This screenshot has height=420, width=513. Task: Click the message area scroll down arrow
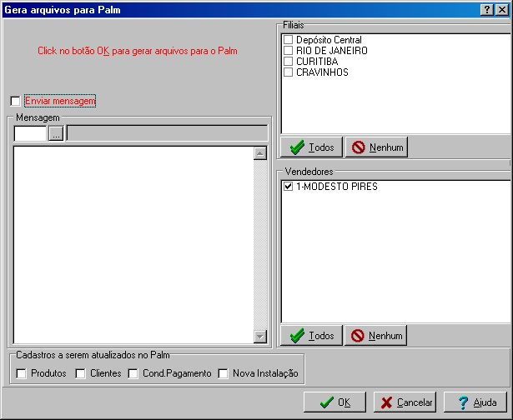(260, 337)
